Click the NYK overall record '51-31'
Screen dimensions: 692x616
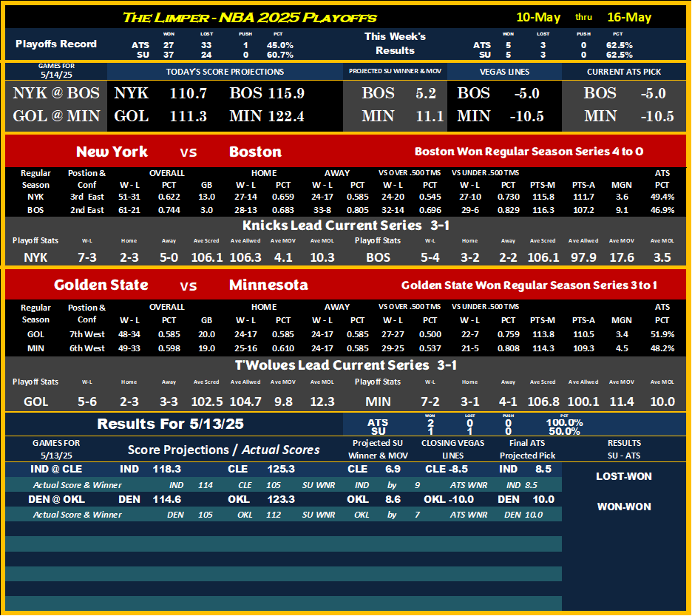[x=129, y=197]
